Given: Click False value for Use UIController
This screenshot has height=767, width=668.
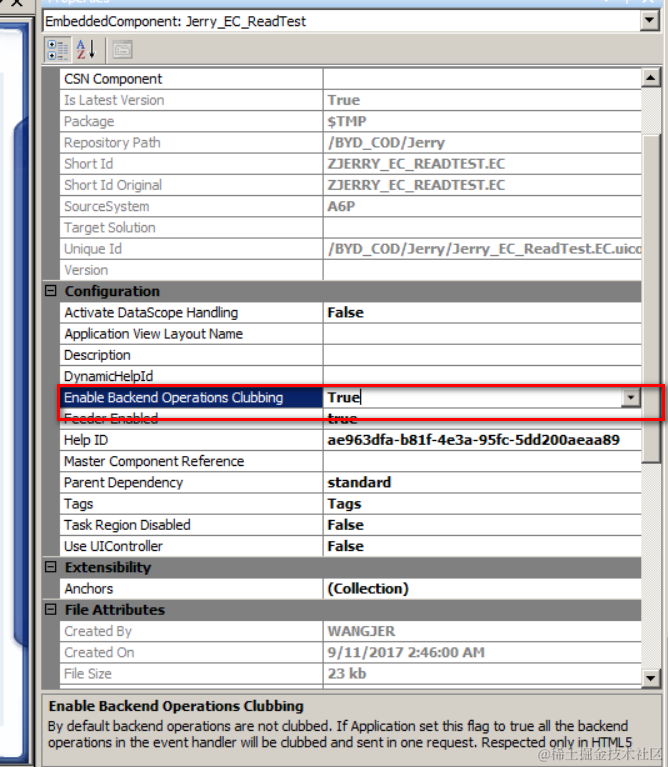Looking at the screenshot, I should click(x=345, y=546).
